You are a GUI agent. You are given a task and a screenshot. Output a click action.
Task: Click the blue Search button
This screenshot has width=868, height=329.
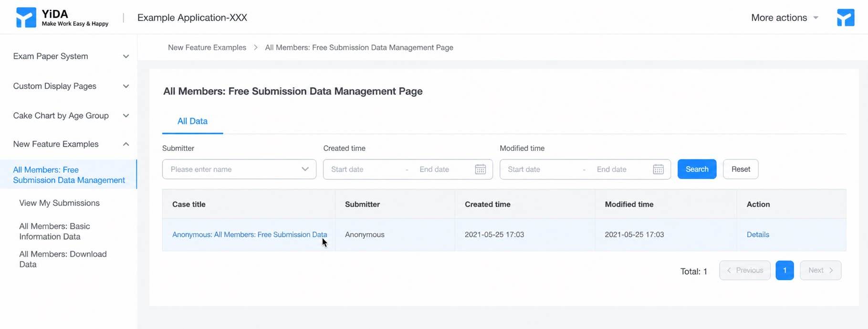tap(697, 169)
